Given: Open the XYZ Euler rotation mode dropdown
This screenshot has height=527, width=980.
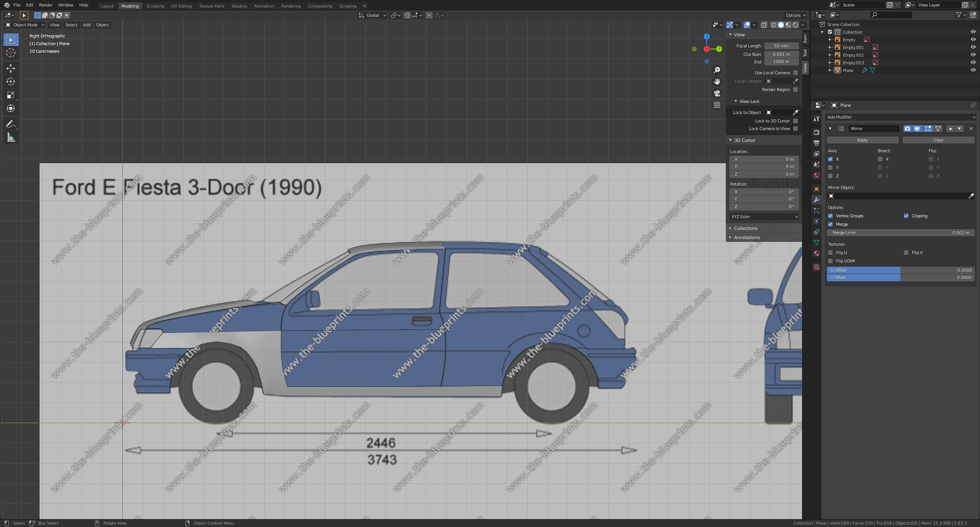Looking at the screenshot, I should (764, 217).
